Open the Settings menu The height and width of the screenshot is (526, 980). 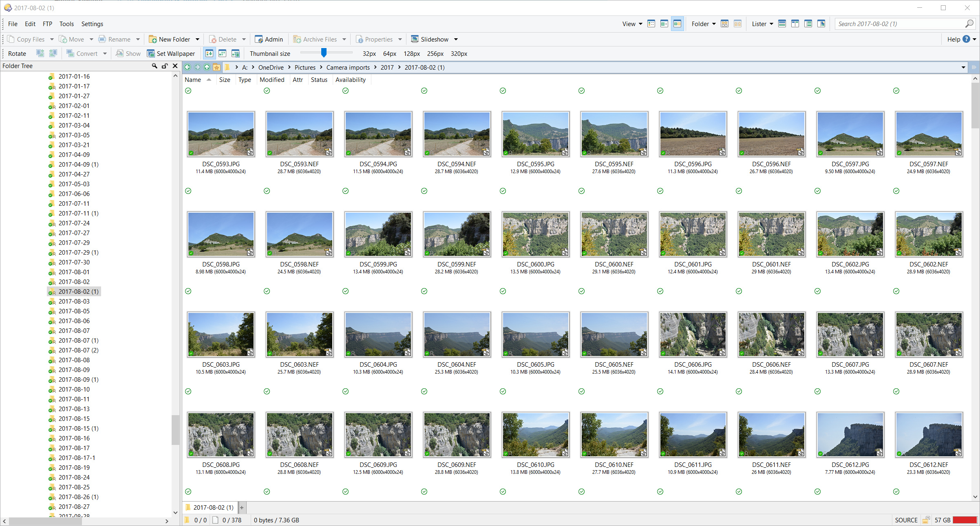click(x=92, y=24)
